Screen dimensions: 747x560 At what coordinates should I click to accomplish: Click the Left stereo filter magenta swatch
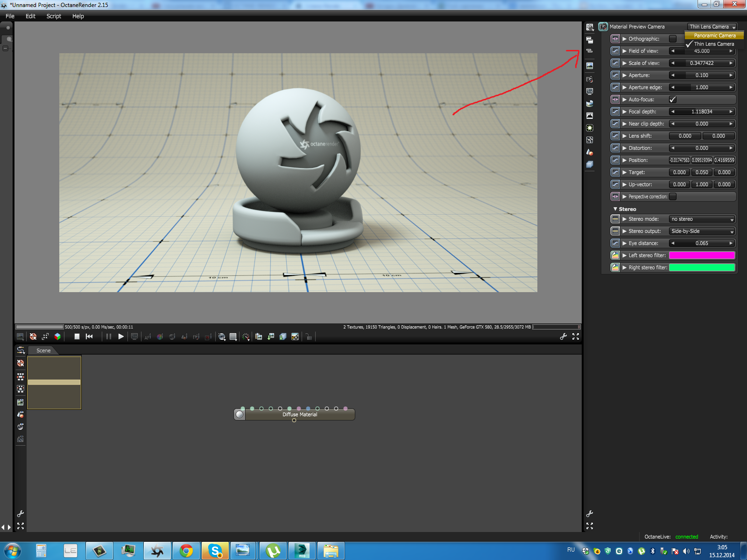[x=702, y=255]
